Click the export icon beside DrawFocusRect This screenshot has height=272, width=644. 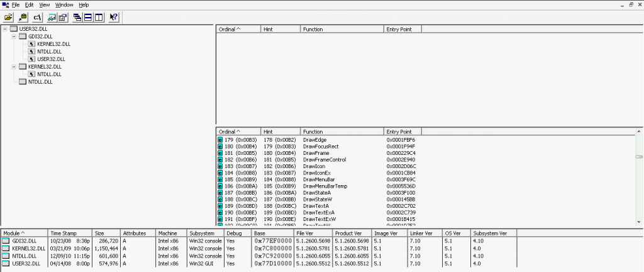click(219, 146)
